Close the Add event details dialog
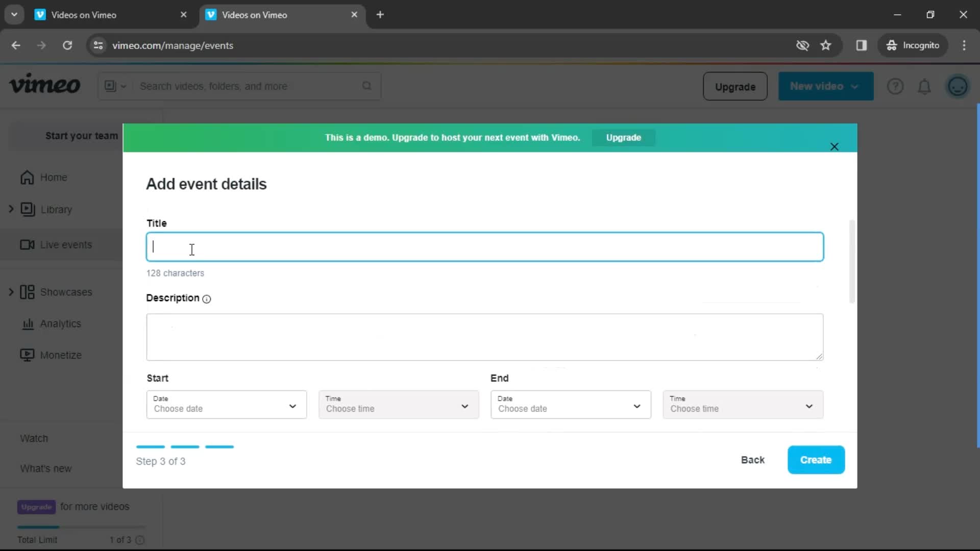 835,147
